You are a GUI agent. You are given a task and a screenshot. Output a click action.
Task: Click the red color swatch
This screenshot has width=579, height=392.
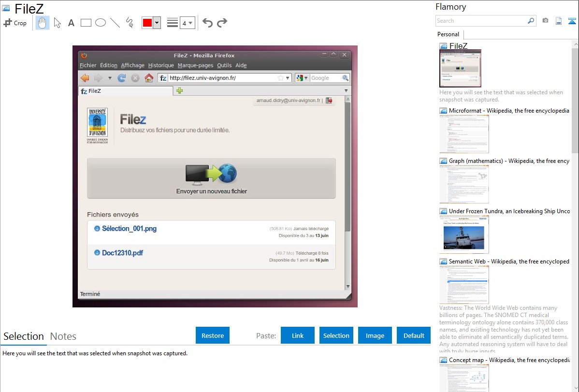point(147,23)
